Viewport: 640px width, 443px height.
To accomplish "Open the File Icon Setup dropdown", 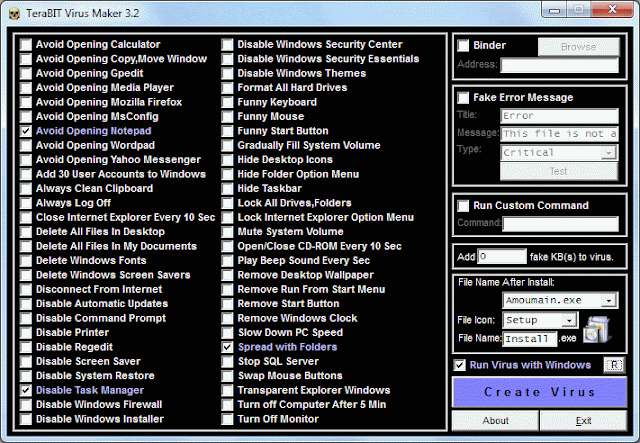I will pyautogui.click(x=569, y=320).
